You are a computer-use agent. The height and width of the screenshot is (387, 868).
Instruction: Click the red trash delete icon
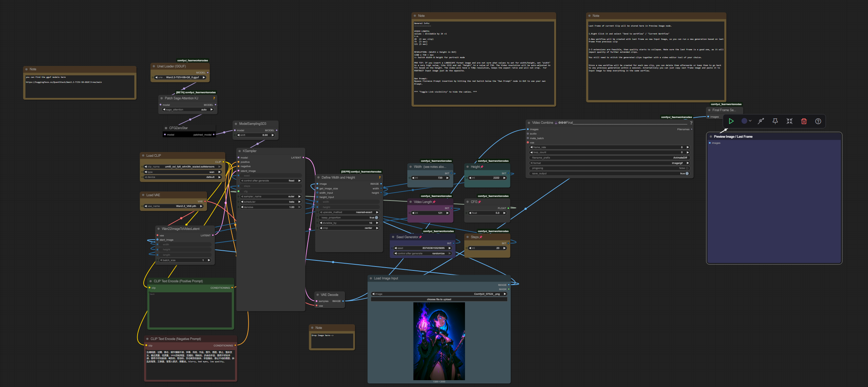pyautogui.click(x=804, y=121)
